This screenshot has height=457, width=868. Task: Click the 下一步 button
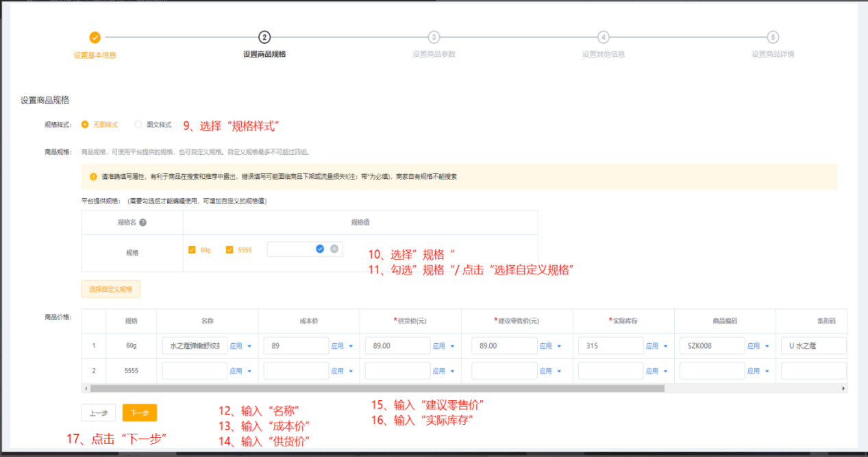139,413
